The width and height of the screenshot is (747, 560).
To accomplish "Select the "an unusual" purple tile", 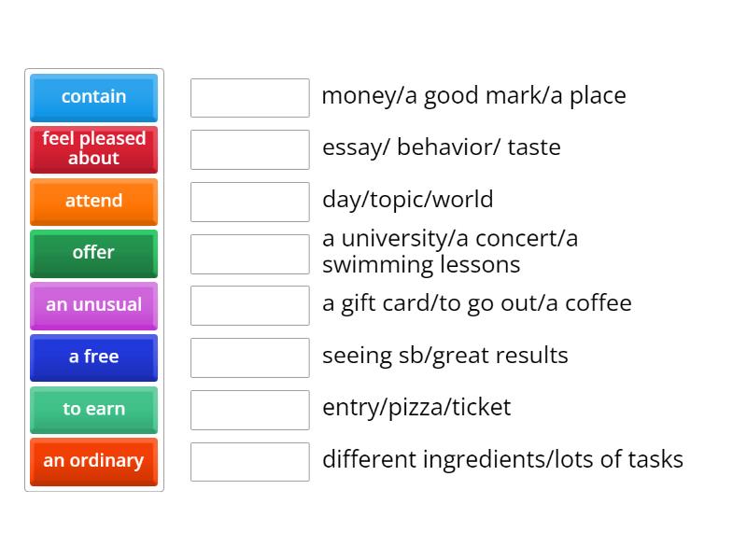I will [x=93, y=305].
